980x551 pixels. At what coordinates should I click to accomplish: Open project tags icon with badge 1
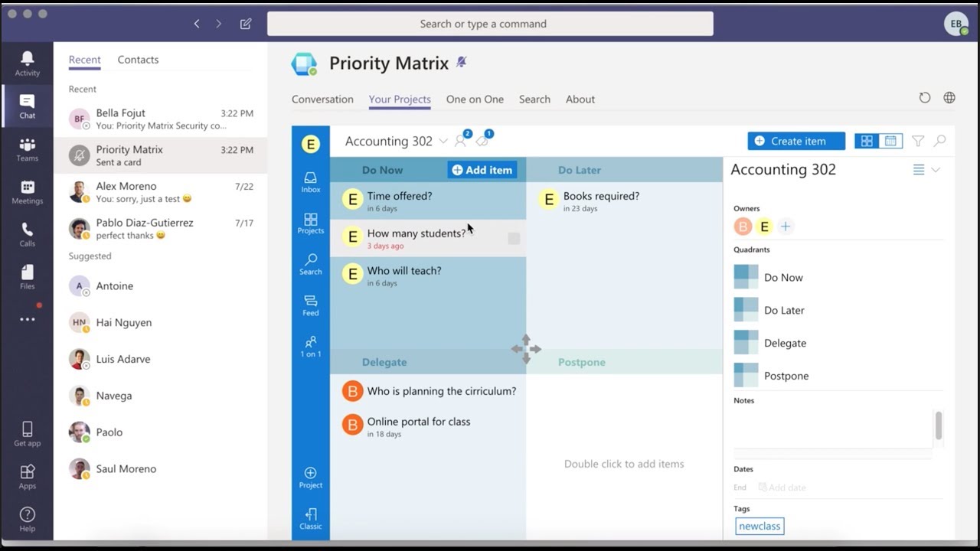(x=484, y=139)
